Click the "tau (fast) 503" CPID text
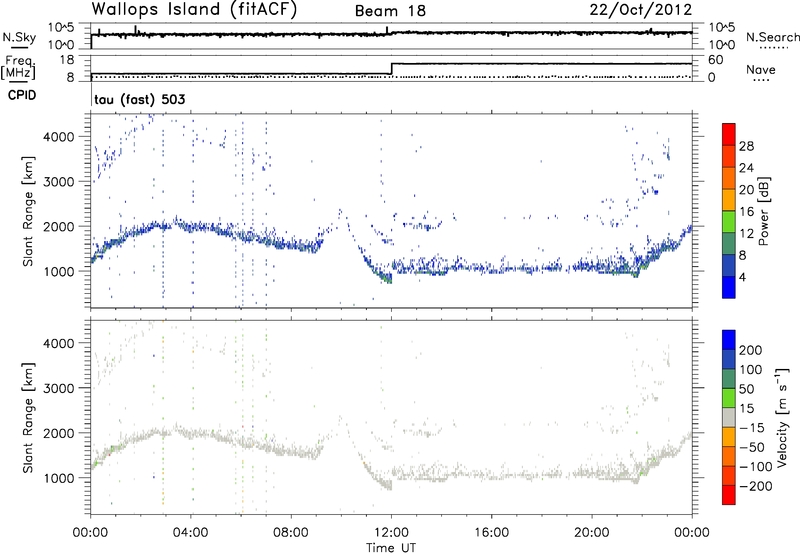 point(139,99)
